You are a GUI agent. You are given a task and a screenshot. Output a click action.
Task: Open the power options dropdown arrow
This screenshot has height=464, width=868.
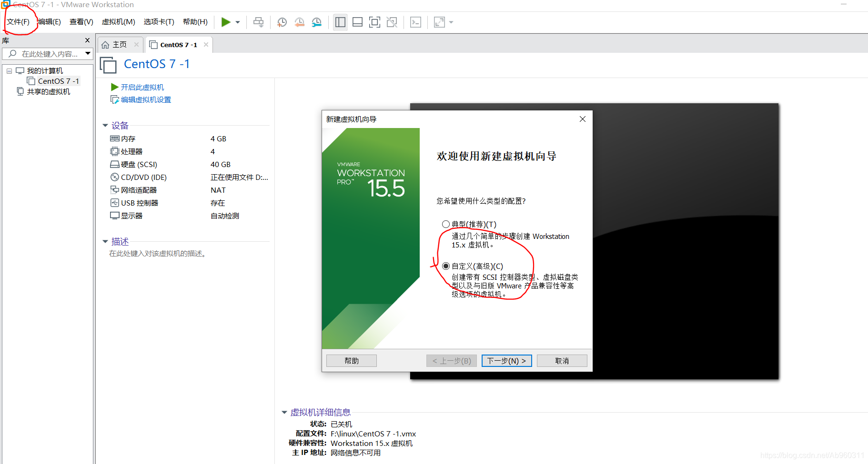238,22
